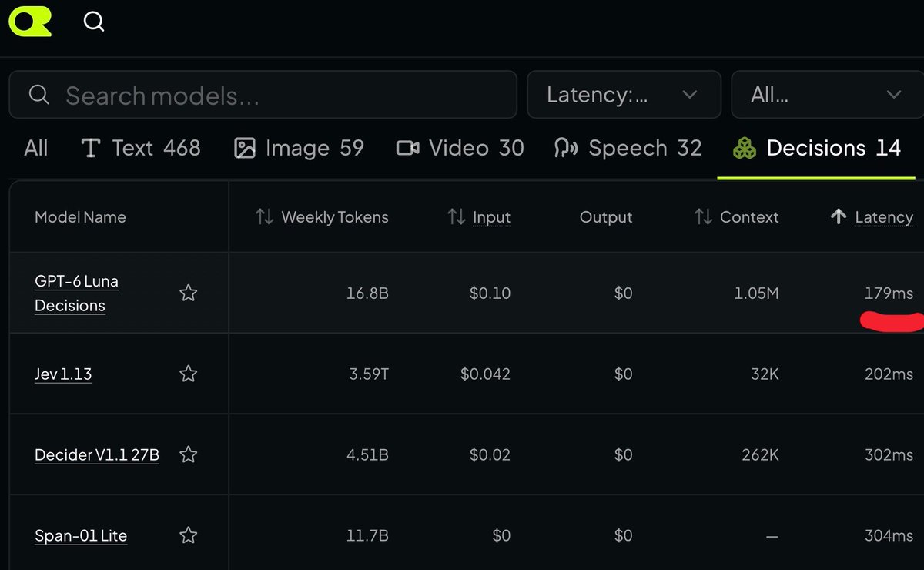Toggle star for Decider V1.1 27B
This screenshot has height=570, width=924.
188,454
